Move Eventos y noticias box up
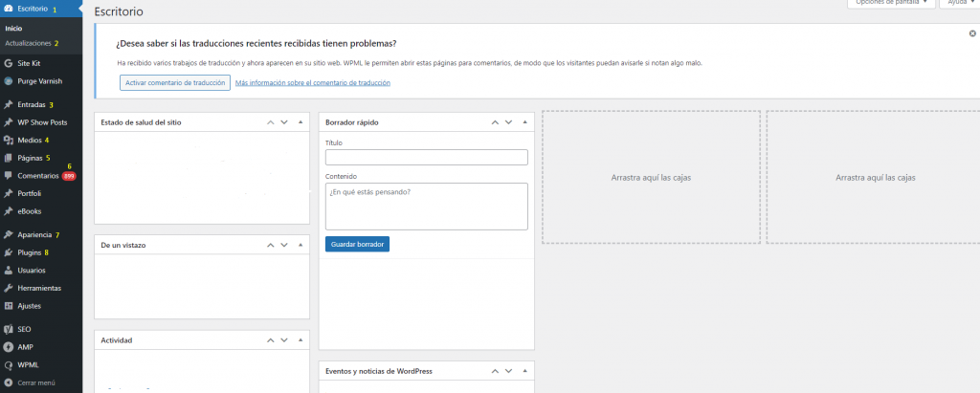Screen dimensions: 980x393 pyautogui.click(x=495, y=371)
